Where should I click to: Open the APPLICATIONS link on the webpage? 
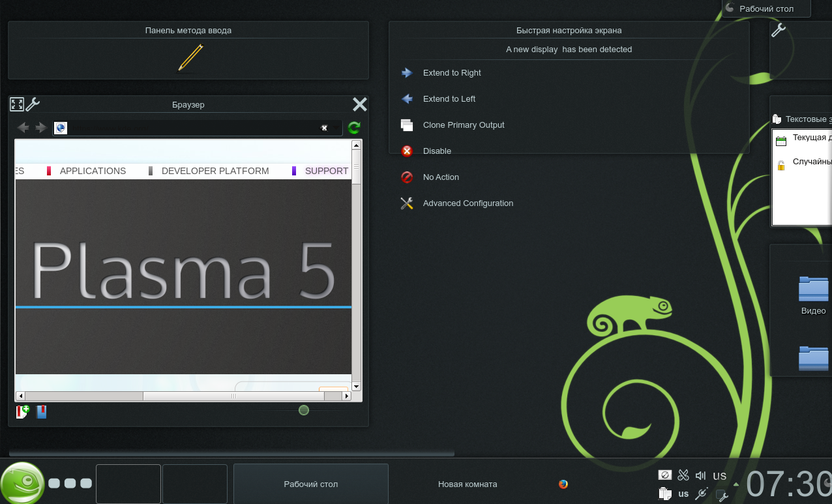pyautogui.click(x=93, y=171)
